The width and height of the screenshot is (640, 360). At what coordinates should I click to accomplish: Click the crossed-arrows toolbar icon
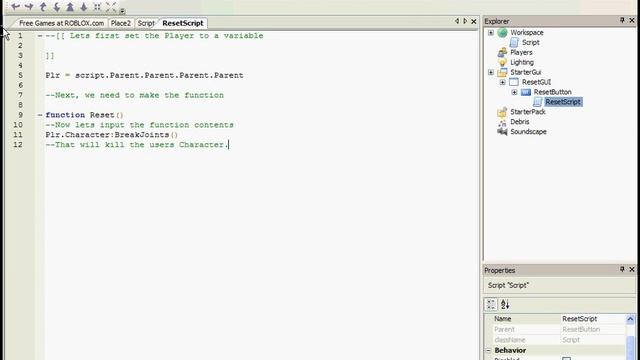tap(111, 7)
